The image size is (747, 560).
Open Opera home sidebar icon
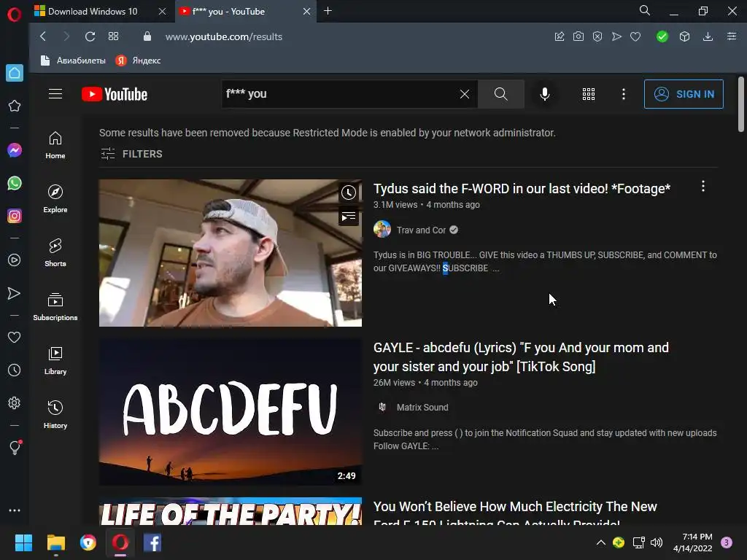[15, 73]
